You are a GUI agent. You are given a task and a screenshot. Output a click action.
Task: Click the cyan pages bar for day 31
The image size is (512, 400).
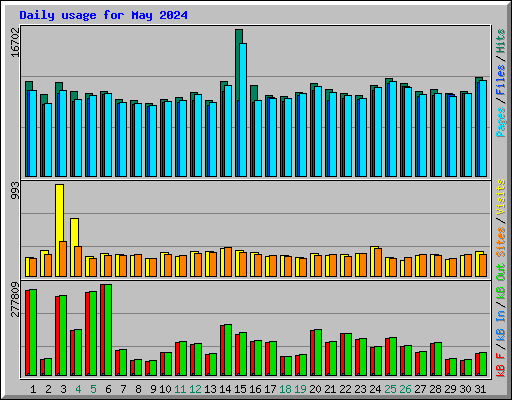coord(483,128)
